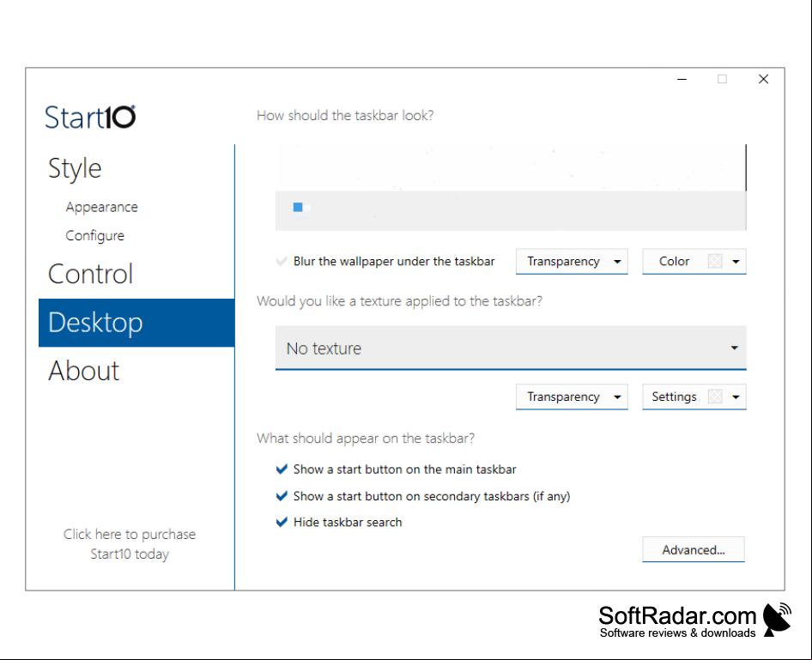Select the Desktop section
Viewport: 812px width, 660px height.
136,323
